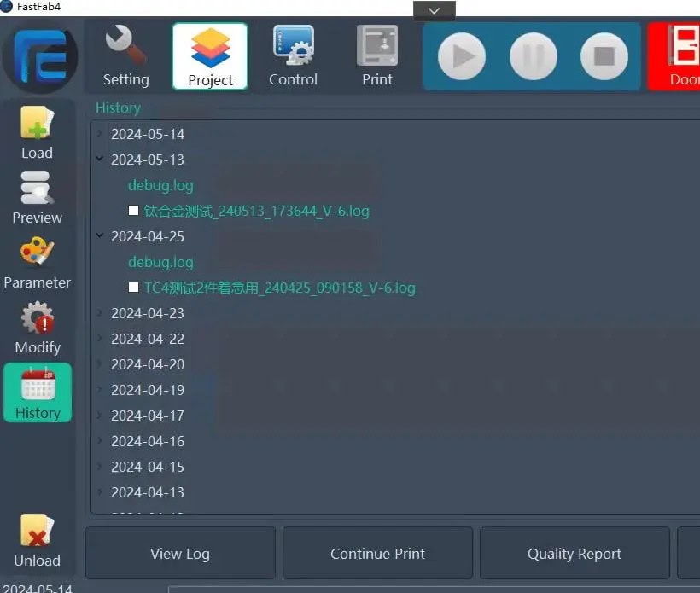This screenshot has width=700, height=593.
Task: Open debug.log under 2024-04-25
Action: point(160,262)
